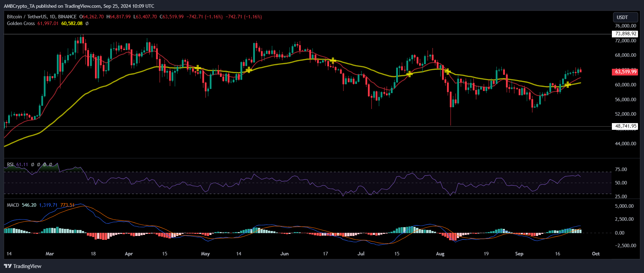The height and width of the screenshot is (273, 644).
Task: Click the 19 date label on time axis
Action: (486, 254)
